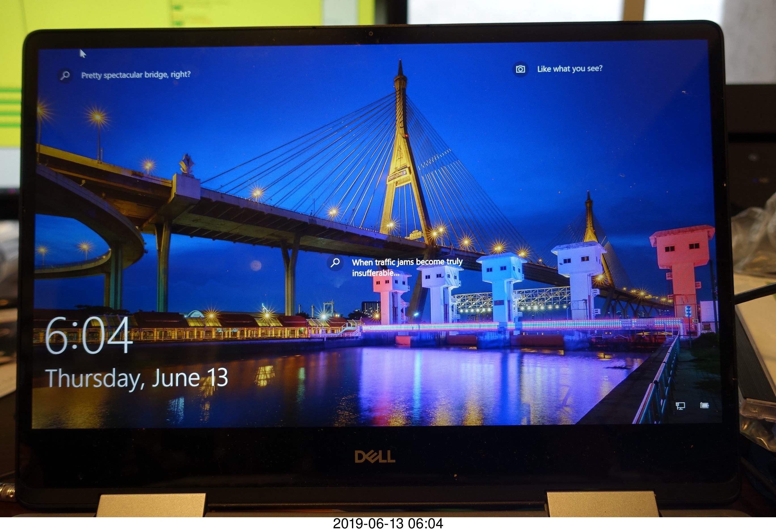The height and width of the screenshot is (532, 776).
Task: Open the 'Pretty spectacular bridge, right?' link
Action: coord(136,75)
